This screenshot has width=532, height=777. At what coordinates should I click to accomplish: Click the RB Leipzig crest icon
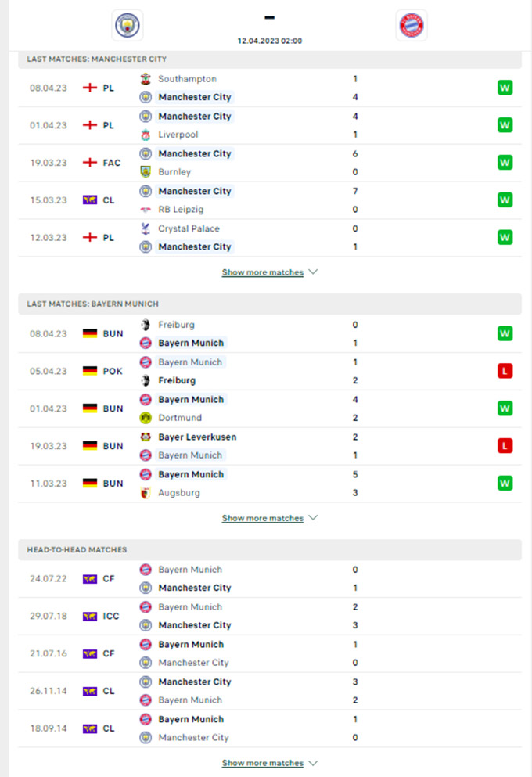tap(146, 210)
